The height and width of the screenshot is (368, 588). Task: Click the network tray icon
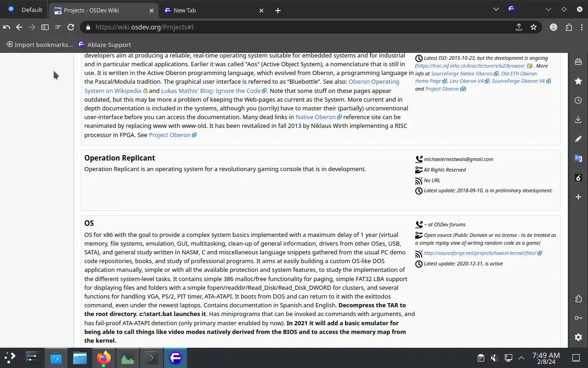[508, 358]
